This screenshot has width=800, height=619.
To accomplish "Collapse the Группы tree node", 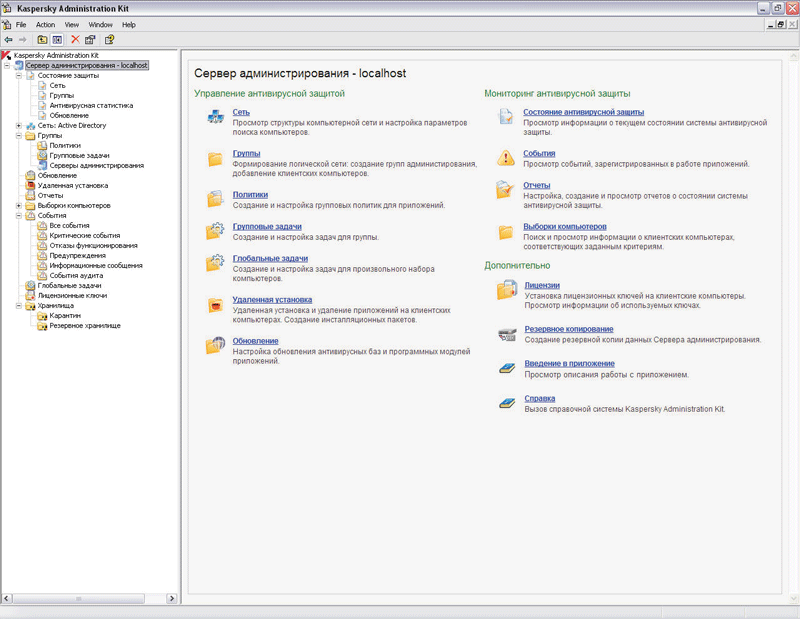I will click(19, 136).
